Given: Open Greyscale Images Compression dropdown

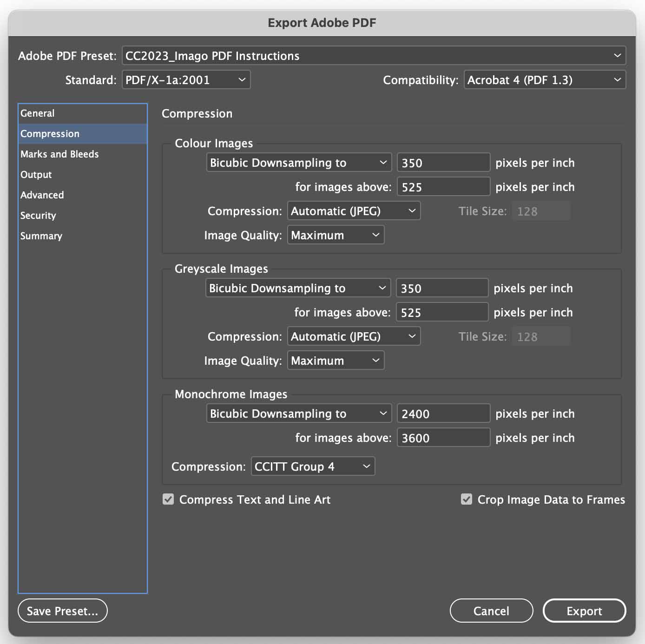Looking at the screenshot, I should point(354,336).
